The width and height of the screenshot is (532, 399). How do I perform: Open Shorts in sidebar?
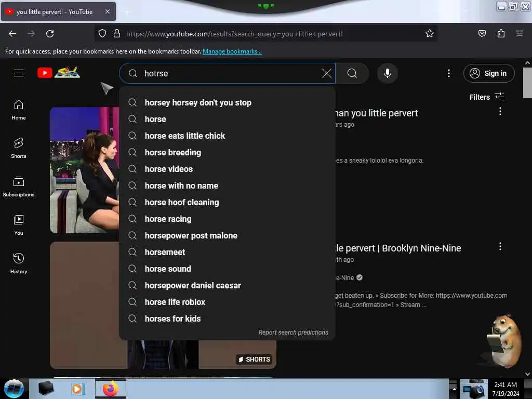click(x=19, y=148)
